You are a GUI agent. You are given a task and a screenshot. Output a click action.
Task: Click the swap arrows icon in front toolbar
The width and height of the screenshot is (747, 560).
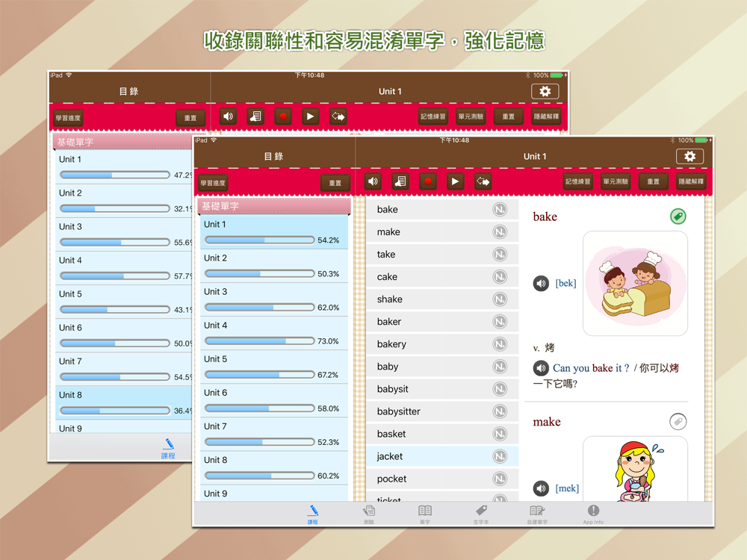point(483,181)
